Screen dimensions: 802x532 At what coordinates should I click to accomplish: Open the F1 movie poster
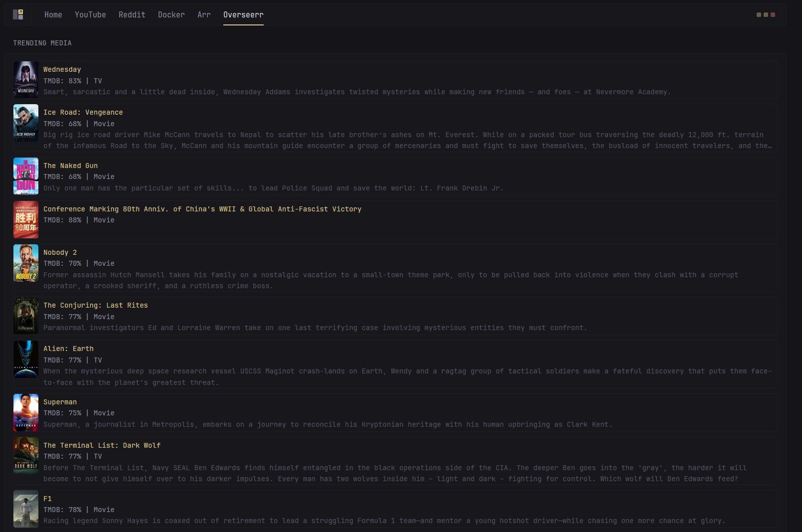[x=25, y=509]
